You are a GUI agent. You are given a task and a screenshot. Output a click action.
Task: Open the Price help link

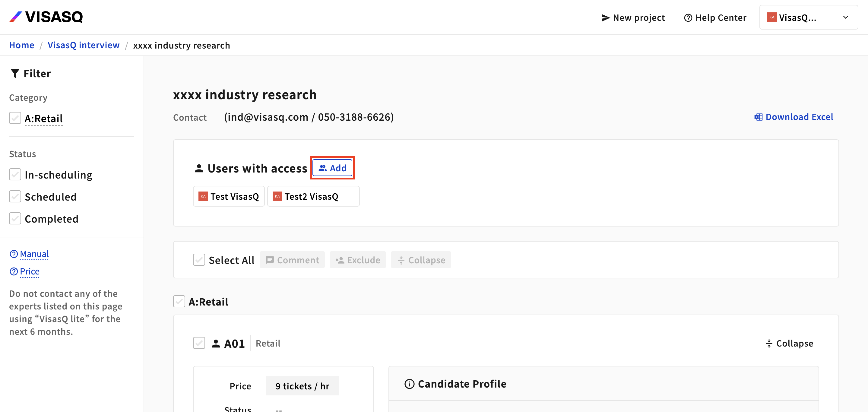30,271
